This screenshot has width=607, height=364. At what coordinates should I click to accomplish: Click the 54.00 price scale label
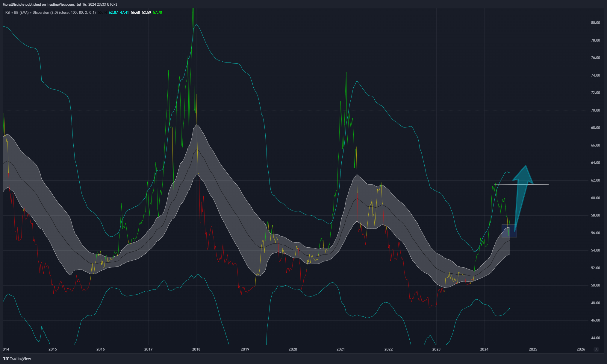pos(595,250)
